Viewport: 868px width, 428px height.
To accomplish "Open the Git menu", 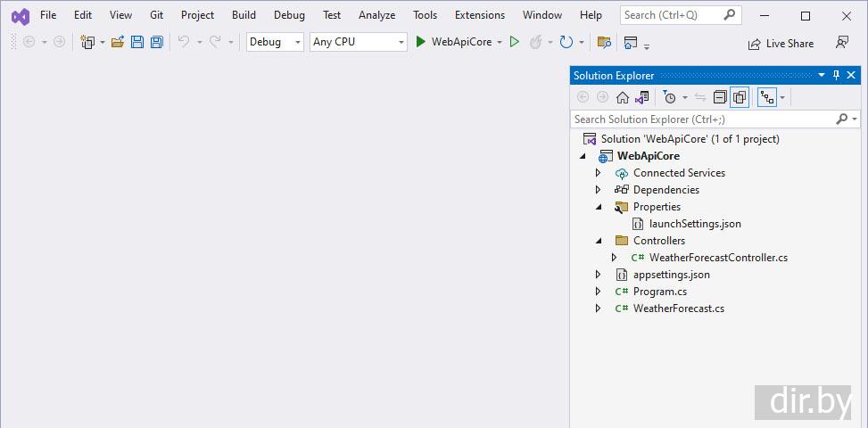I will (x=157, y=15).
